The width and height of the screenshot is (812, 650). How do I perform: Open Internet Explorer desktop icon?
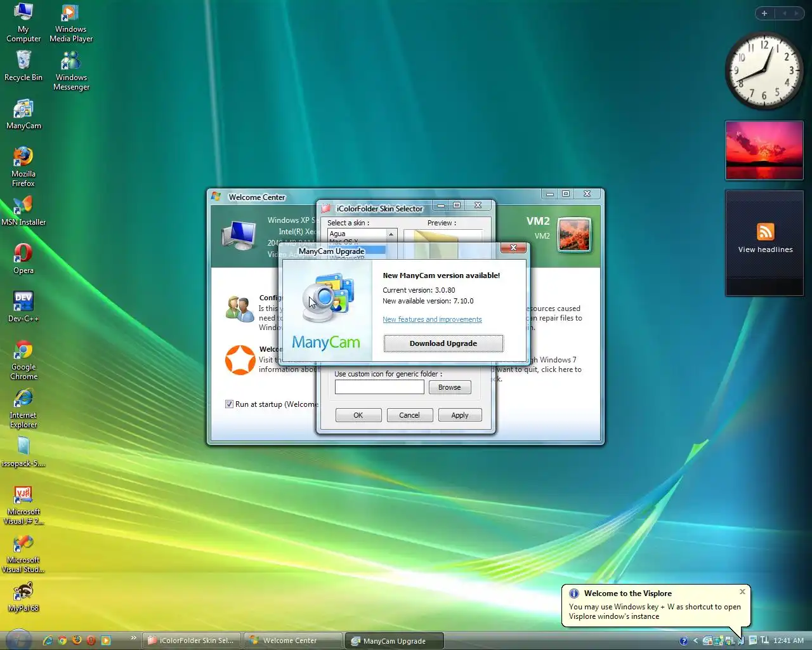23,408
